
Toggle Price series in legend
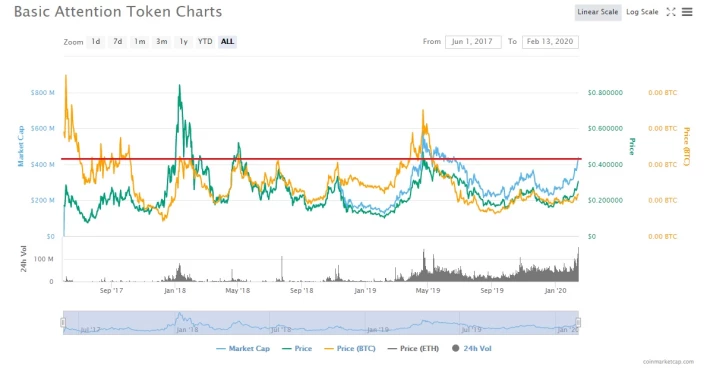[x=297, y=348]
